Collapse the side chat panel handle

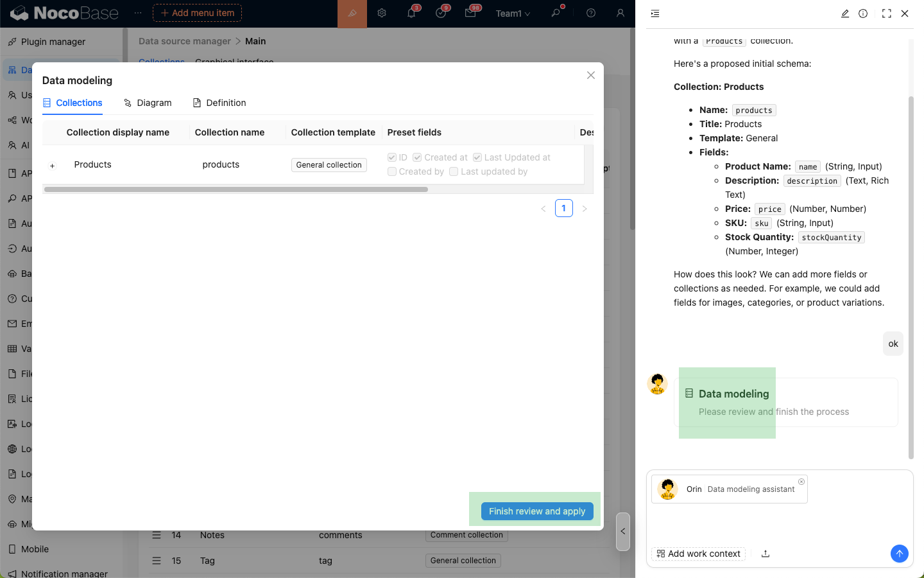622,531
